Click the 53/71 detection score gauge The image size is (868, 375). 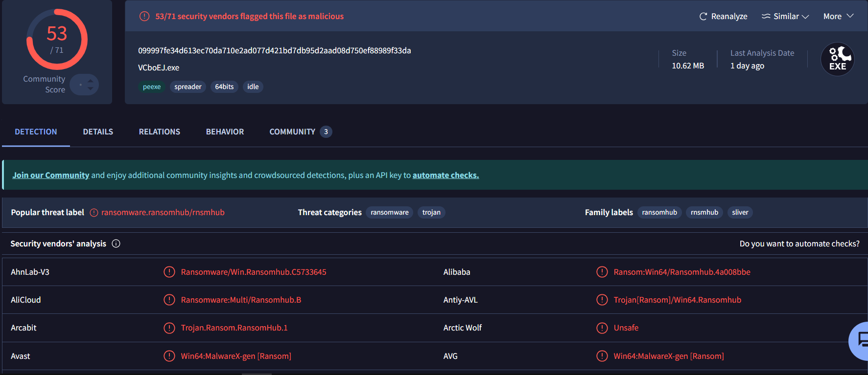pos(57,40)
